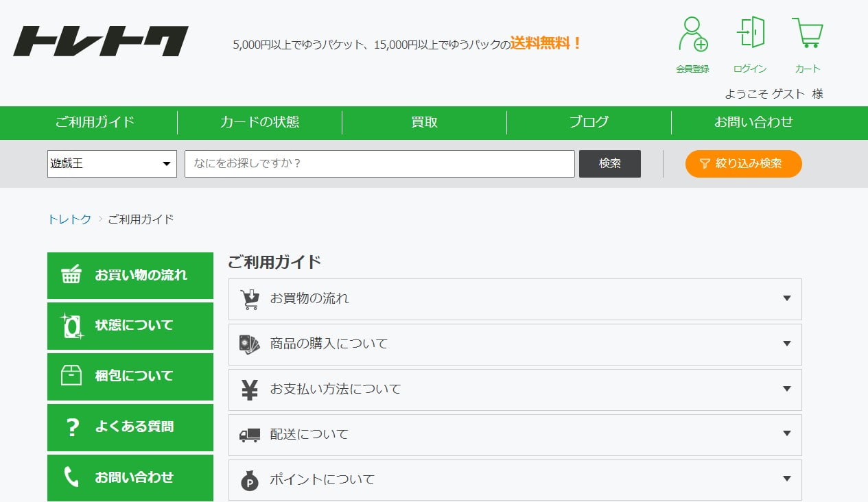
Task: Open the shopping cart via the カート icon
Action: pos(808,33)
